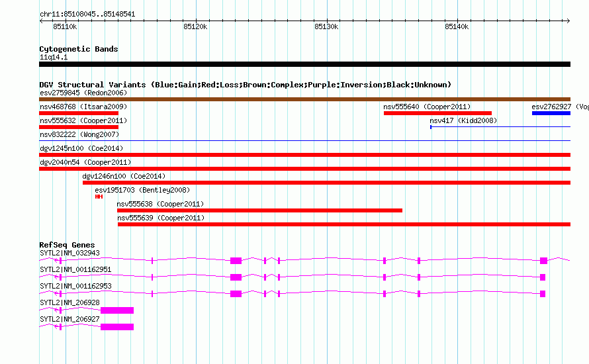The image size is (589, 364).
Task: Click the SYTL2|NM_206927 transcript label
Action: click(x=70, y=319)
